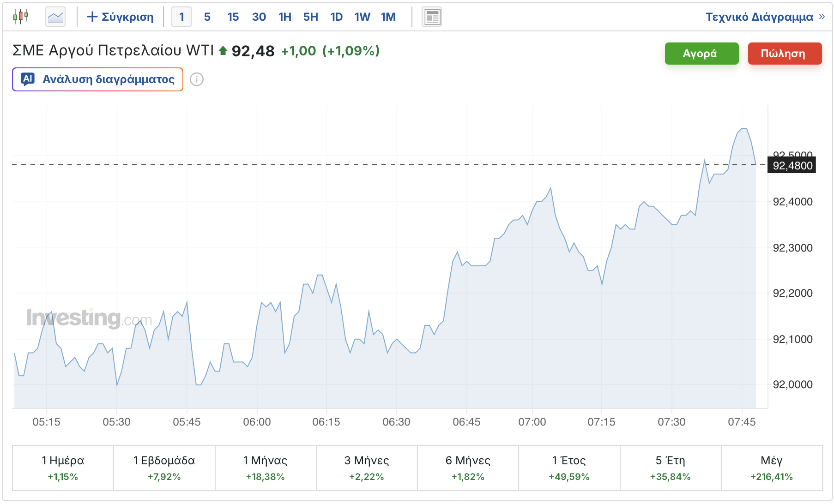Click the plus icon next to Σύγκριση
The height and width of the screenshot is (504, 834).
click(92, 17)
